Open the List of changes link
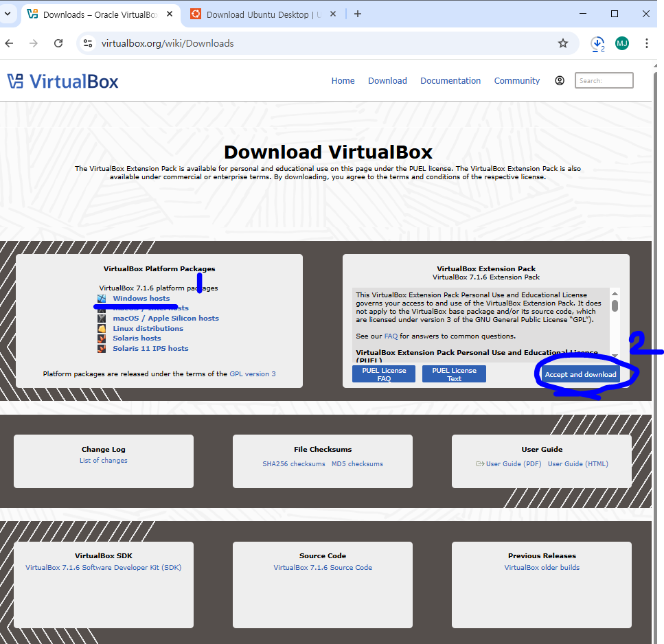Image resolution: width=664 pixels, height=644 pixels. tap(103, 460)
